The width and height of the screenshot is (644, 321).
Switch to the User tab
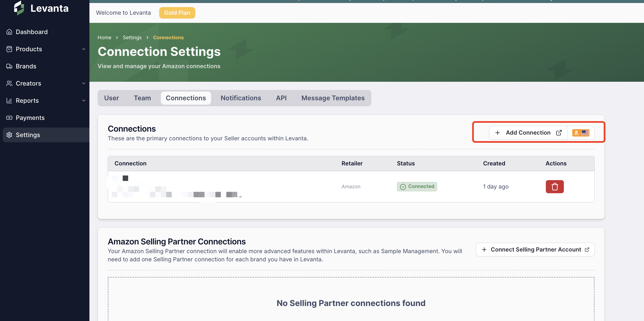point(112,98)
